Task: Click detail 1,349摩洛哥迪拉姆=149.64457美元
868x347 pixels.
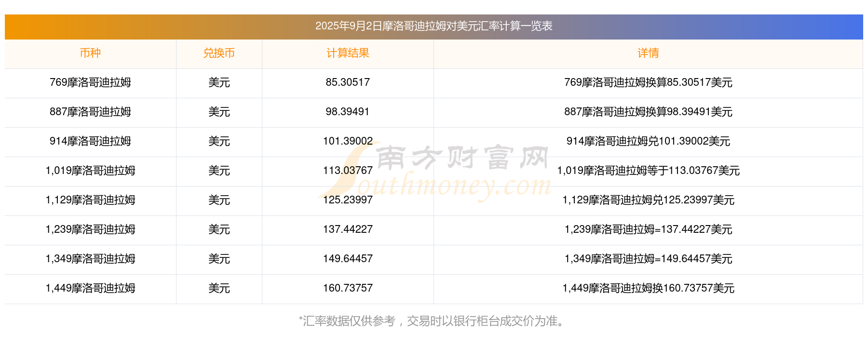Action: pos(648,259)
